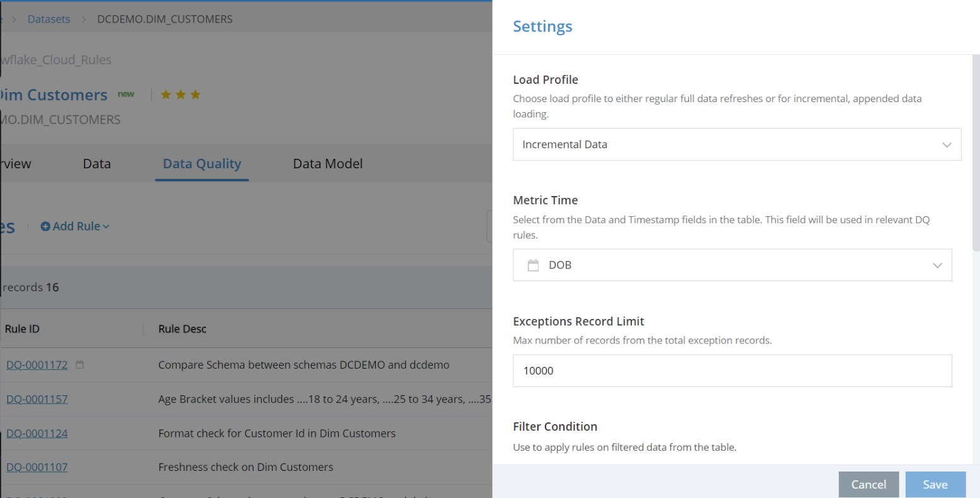The width and height of the screenshot is (980, 498).
Task: Open the Add Rule dropdown
Action: [x=75, y=226]
